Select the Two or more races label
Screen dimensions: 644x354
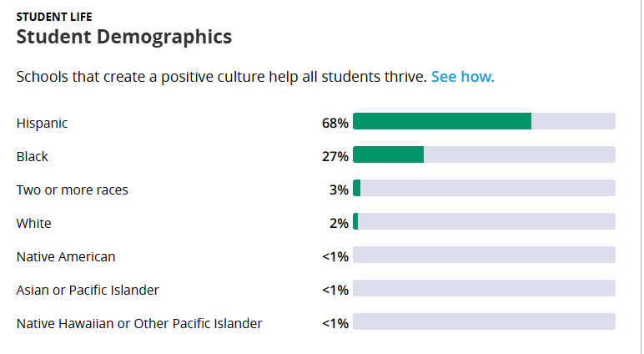point(73,190)
